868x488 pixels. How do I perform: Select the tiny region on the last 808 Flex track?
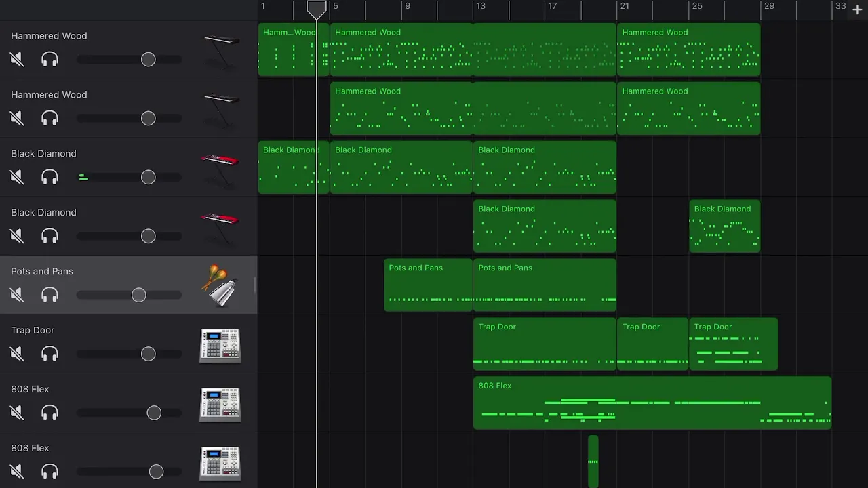tap(593, 462)
